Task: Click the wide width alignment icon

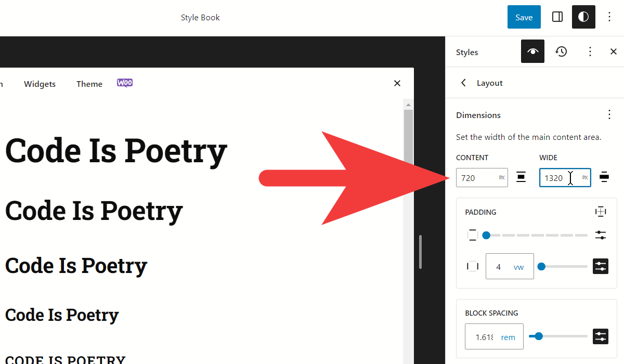Action: pos(604,177)
